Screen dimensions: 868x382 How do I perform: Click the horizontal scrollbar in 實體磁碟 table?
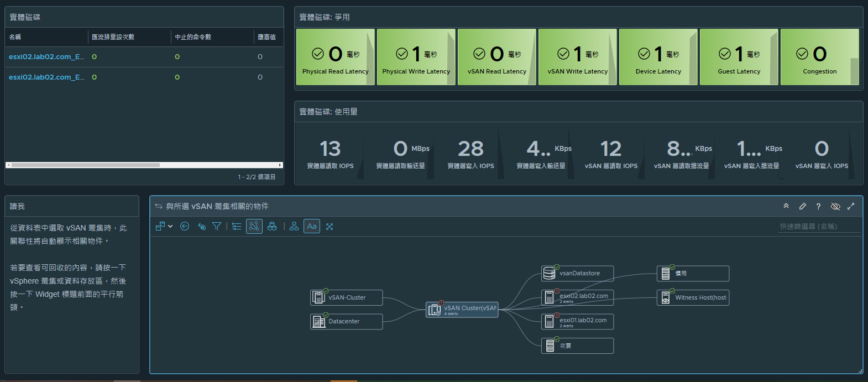coord(86,165)
